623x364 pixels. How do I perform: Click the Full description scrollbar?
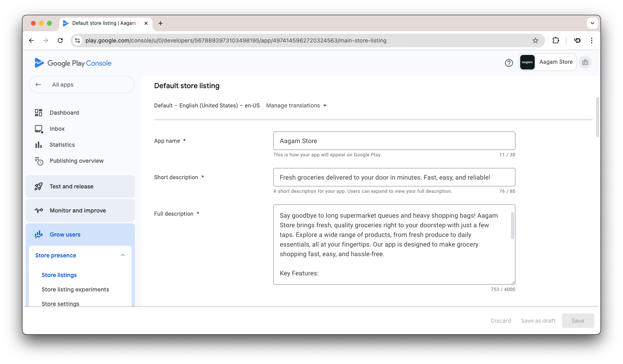[x=512, y=226]
